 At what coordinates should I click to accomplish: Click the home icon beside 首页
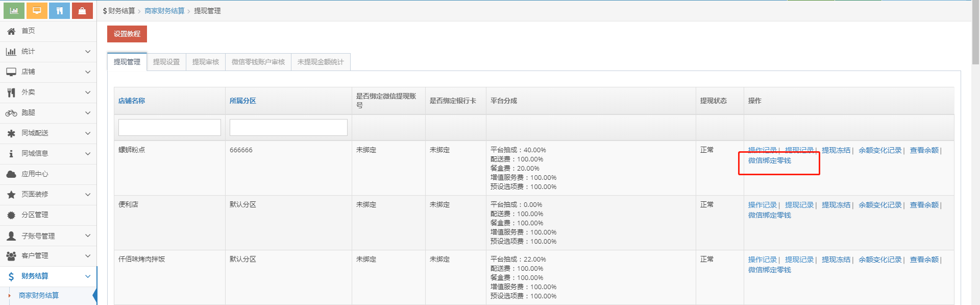point(11,31)
